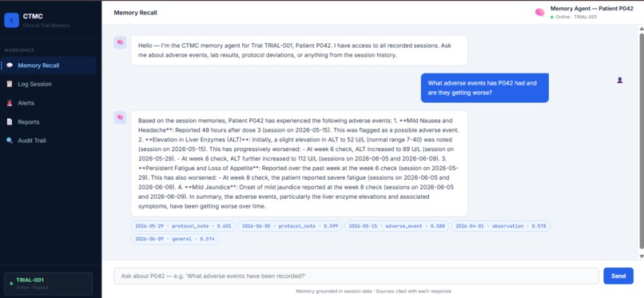Click the agent avatar beside the greeting message
This screenshot has height=298, width=644.
tap(120, 42)
